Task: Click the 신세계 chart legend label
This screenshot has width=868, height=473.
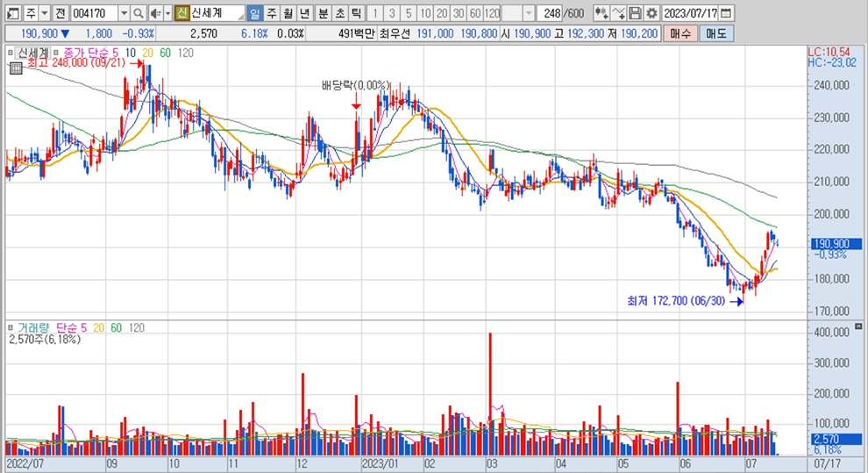Action: pos(33,53)
